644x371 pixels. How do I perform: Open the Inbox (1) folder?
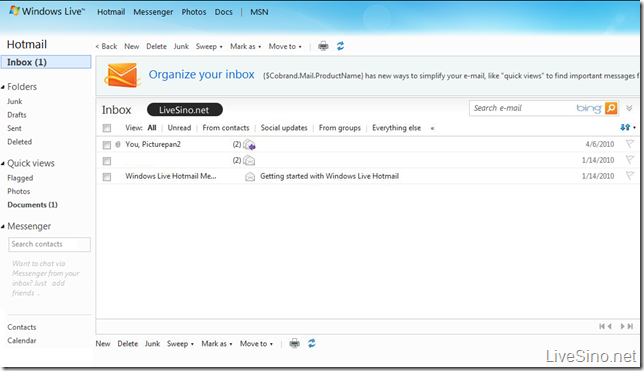(x=46, y=62)
